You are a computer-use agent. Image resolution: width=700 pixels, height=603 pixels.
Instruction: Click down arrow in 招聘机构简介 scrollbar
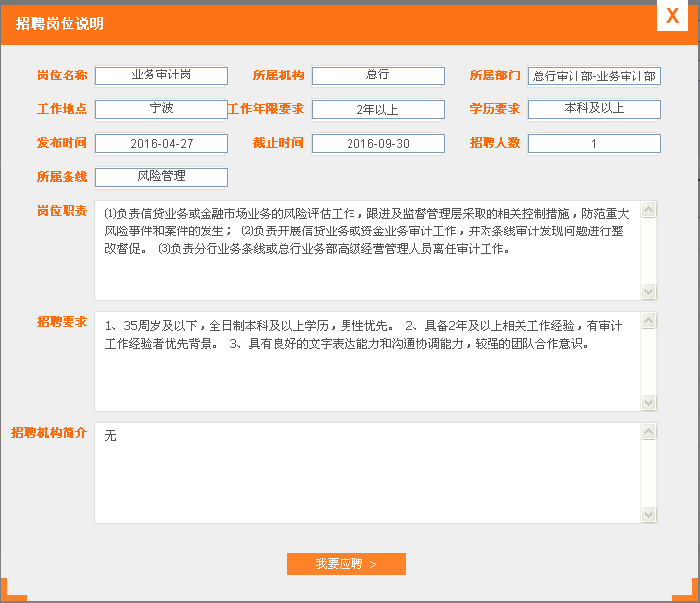coord(649,514)
